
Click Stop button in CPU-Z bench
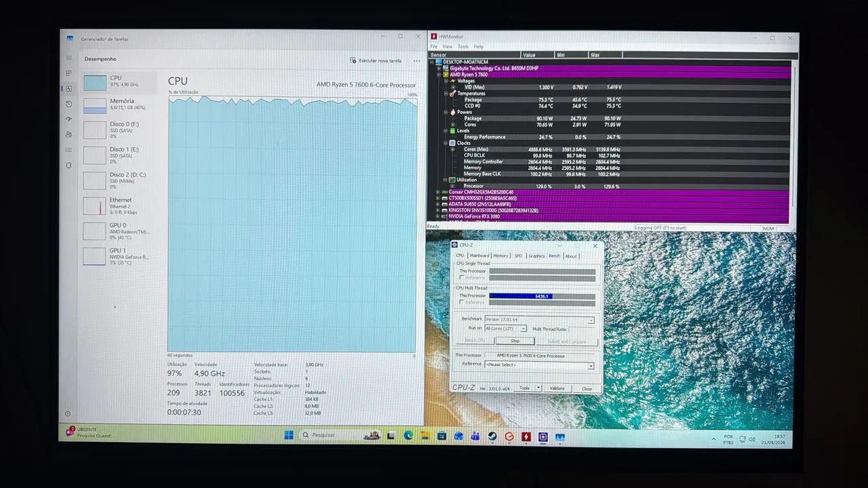(515, 341)
